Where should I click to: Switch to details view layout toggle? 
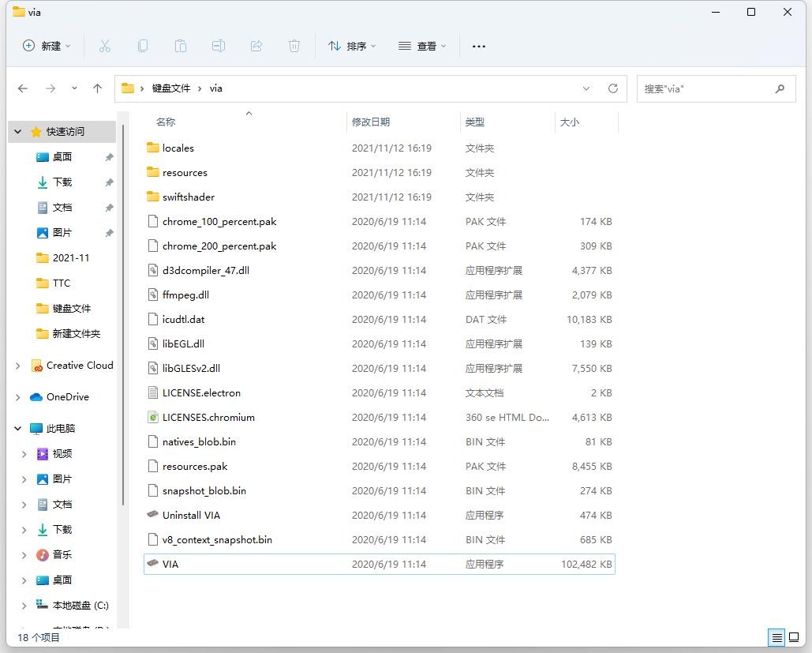777,637
